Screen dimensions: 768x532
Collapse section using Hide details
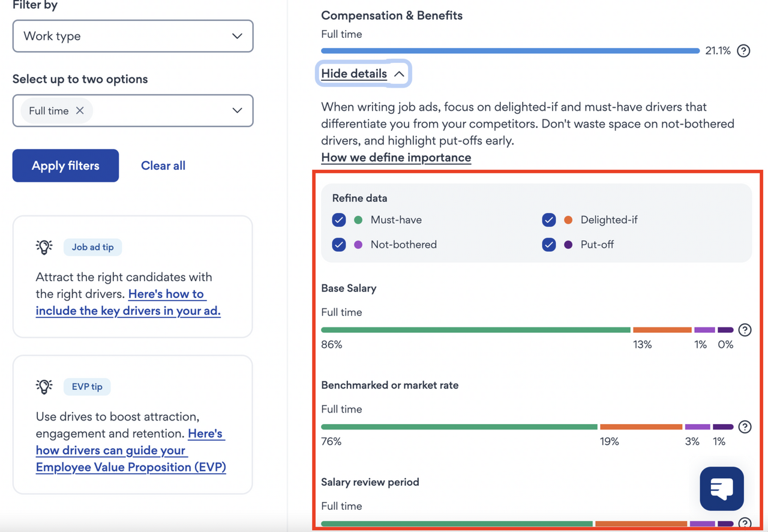[363, 74]
